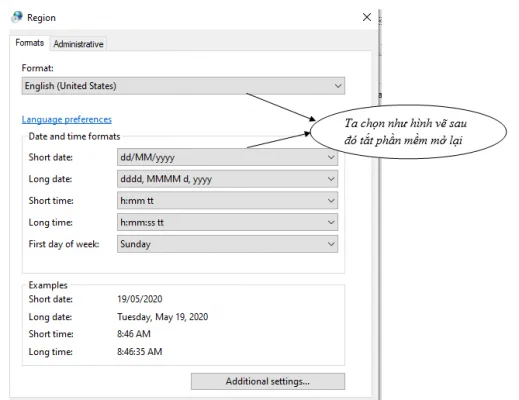Click the Vietnamese callout note bubble
The image size is (519, 400).
[x=408, y=132]
